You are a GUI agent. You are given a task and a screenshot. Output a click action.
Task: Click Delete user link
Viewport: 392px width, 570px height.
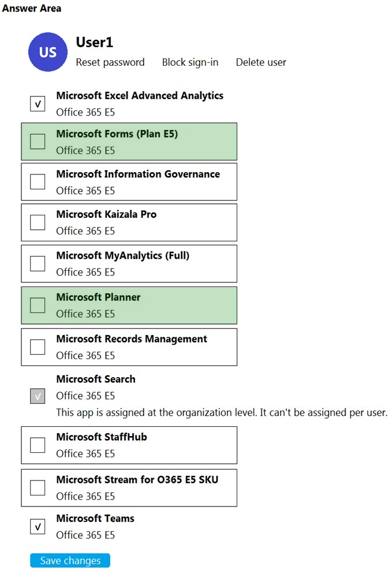pos(261,62)
